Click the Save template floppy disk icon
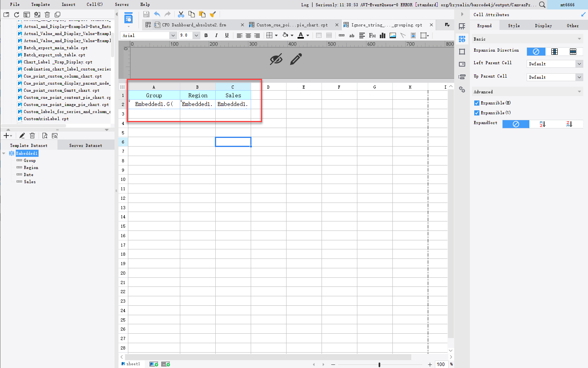This screenshot has width=588, height=368. tap(146, 14)
